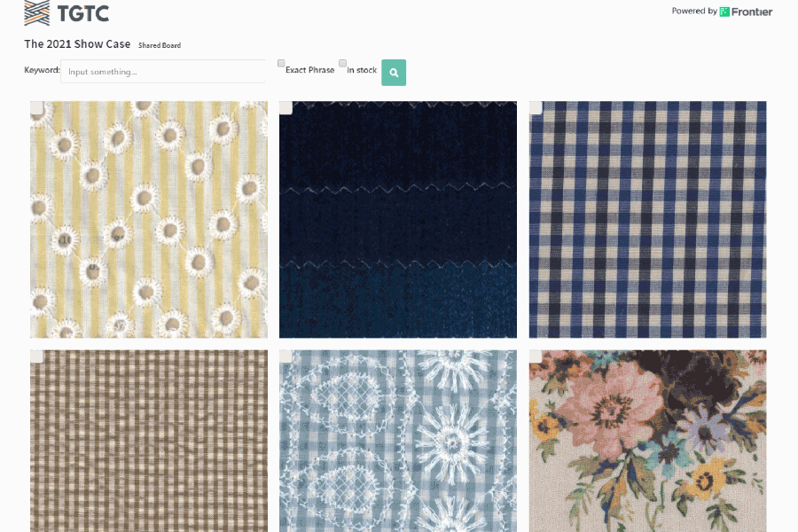This screenshot has height=532, width=798.
Task: Select checkbox on blue gingham check fabric
Action: click(536, 108)
